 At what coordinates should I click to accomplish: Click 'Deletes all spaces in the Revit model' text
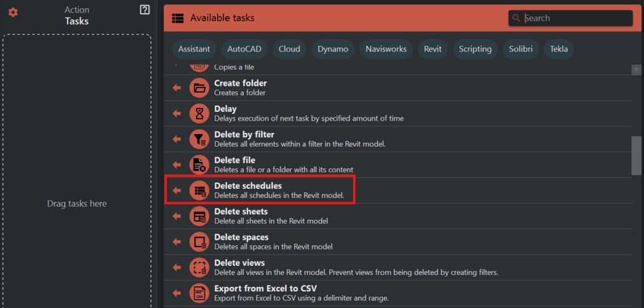point(273,247)
